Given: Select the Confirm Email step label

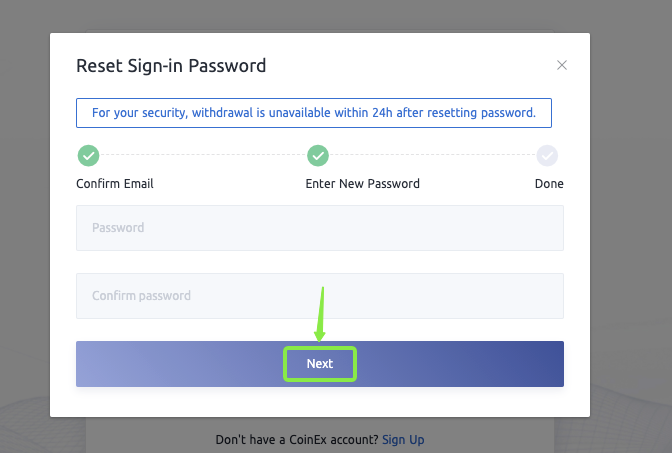Looking at the screenshot, I should [115, 184].
